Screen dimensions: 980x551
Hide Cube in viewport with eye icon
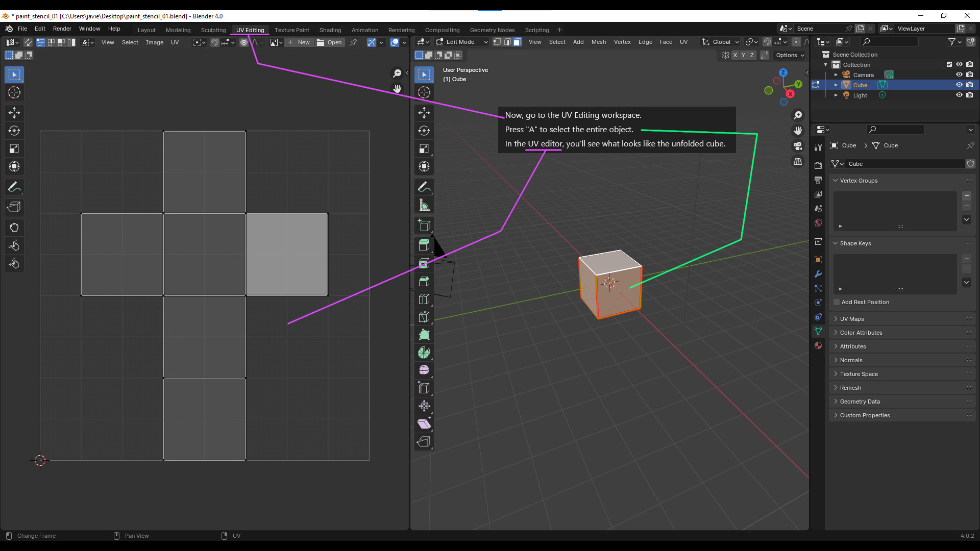point(959,85)
